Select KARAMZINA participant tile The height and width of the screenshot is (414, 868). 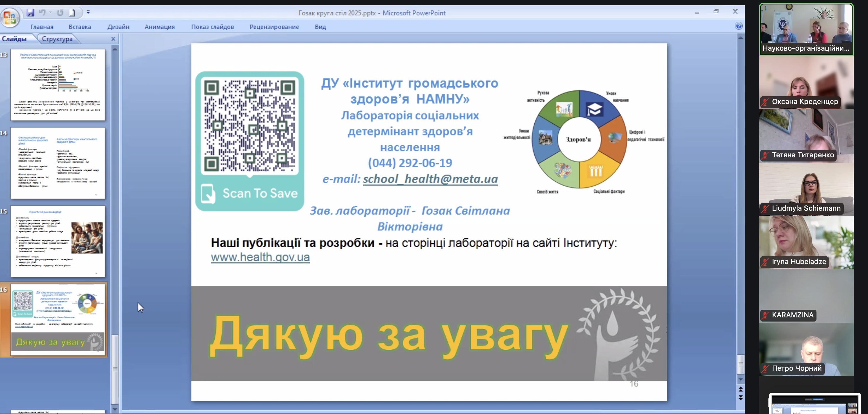point(806,295)
